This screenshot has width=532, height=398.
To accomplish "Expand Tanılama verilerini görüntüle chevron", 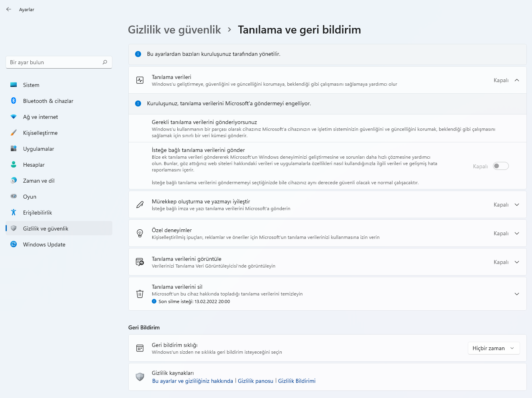I will pos(517,262).
